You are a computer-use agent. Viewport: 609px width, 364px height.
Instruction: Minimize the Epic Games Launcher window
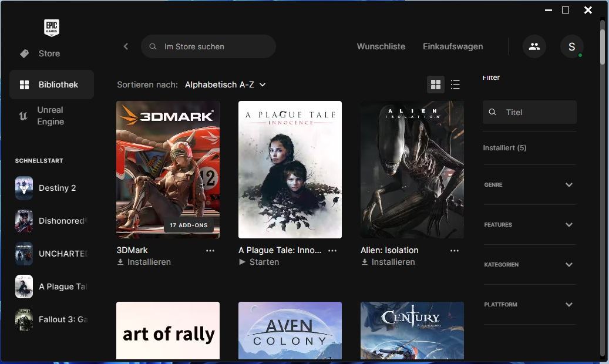549,10
